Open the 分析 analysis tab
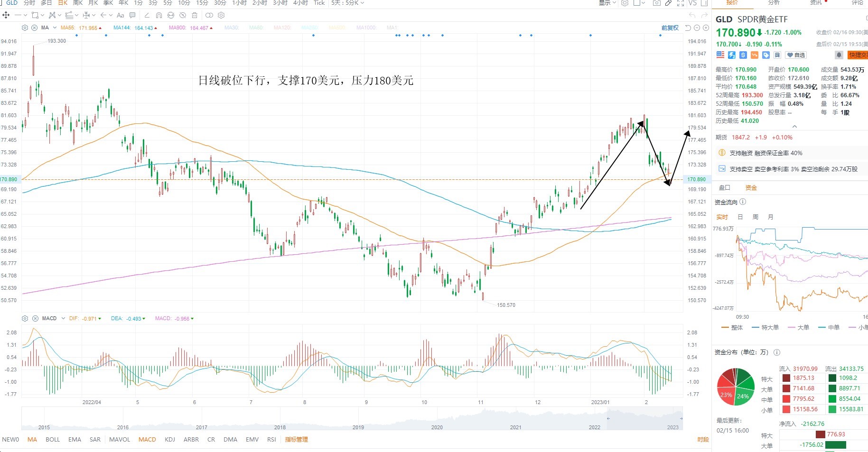Viewport: 868px width, 452px height. (x=774, y=3)
